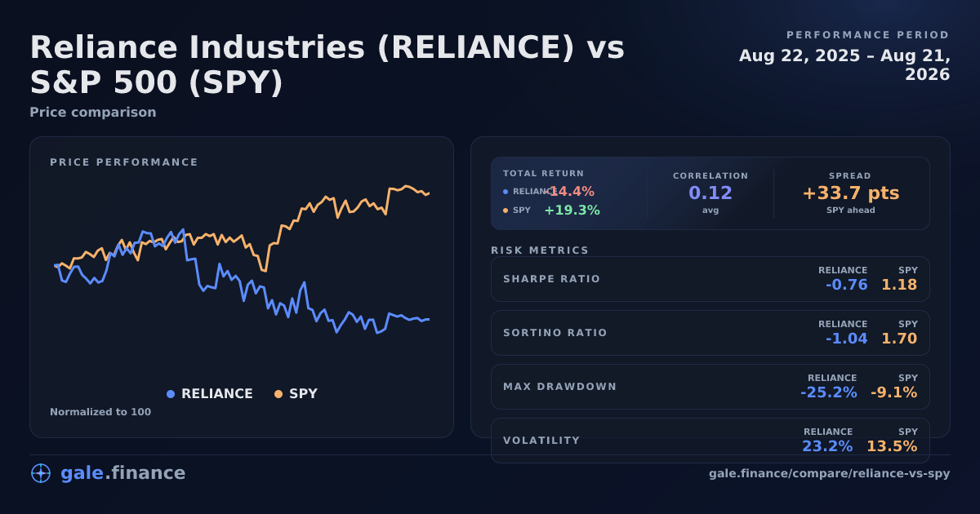
Task: Click the orange SPY legend dot under chart
Action: tap(278, 394)
